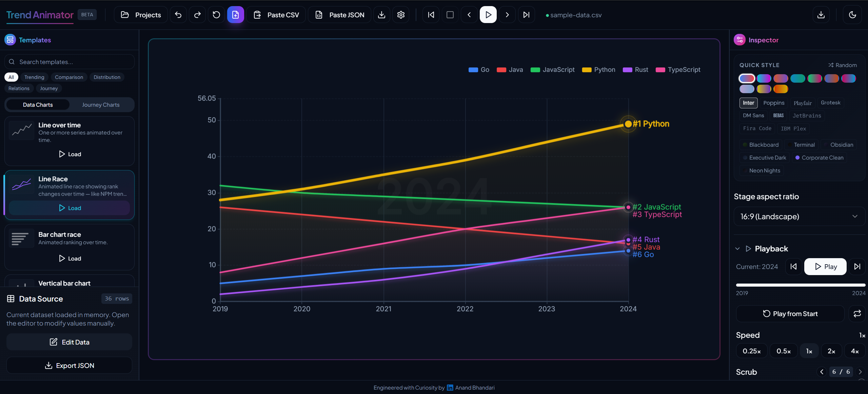Load the Bar chart race template
Viewport: 868px width, 394px height.
69,258
